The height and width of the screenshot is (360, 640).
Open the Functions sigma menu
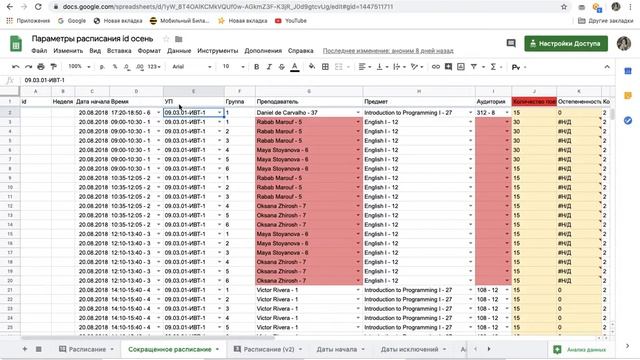495,67
